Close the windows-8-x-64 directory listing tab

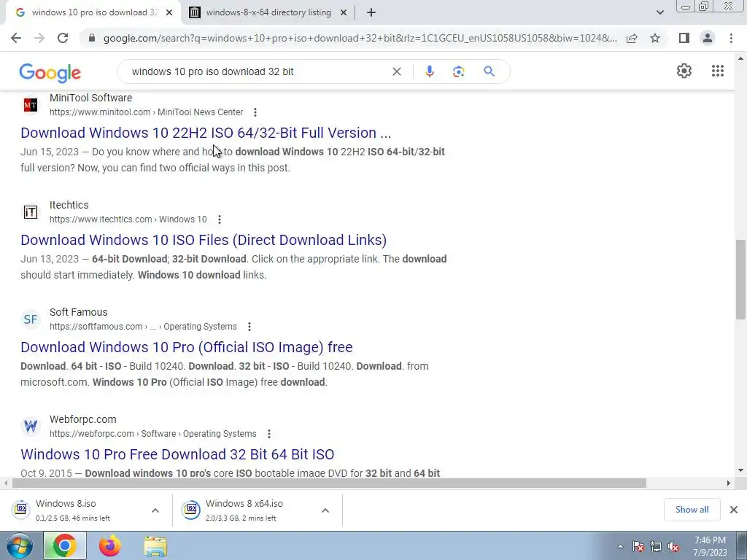343,12
